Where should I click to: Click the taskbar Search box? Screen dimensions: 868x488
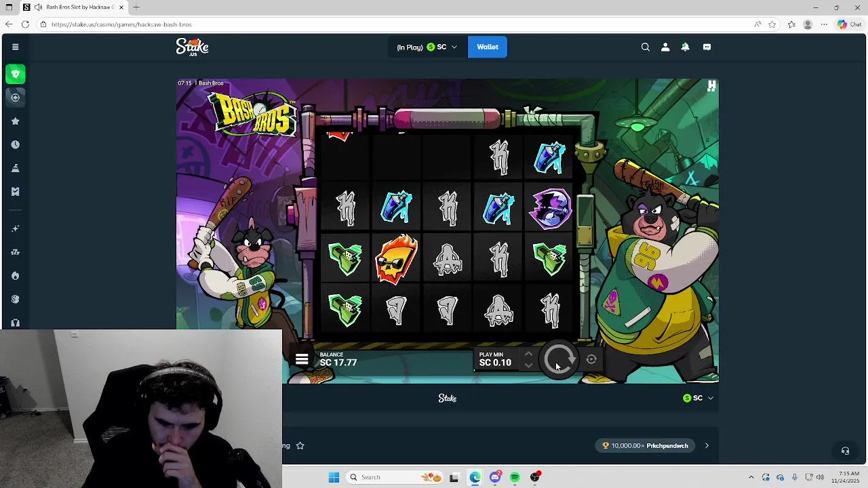point(393,477)
